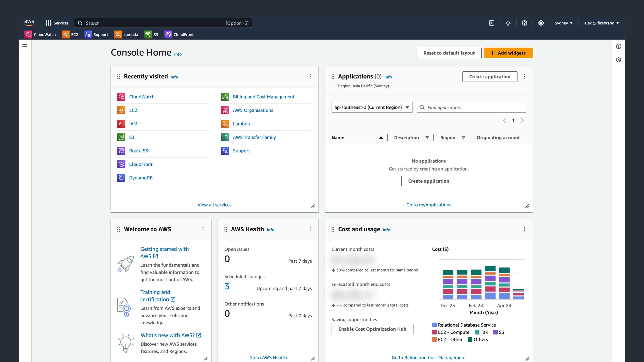Click the S3 icon in Recently visited
The image size is (644, 362).
121,137
